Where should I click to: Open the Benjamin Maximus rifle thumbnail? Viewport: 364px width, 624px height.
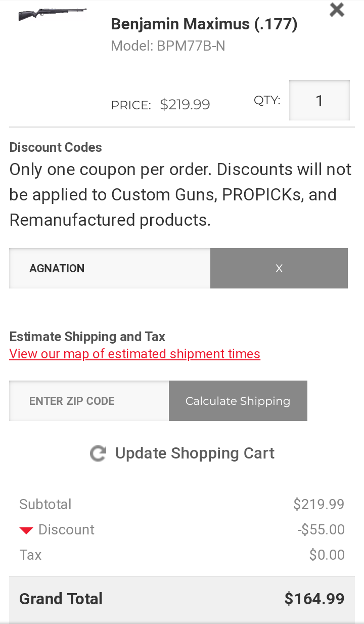click(x=53, y=15)
